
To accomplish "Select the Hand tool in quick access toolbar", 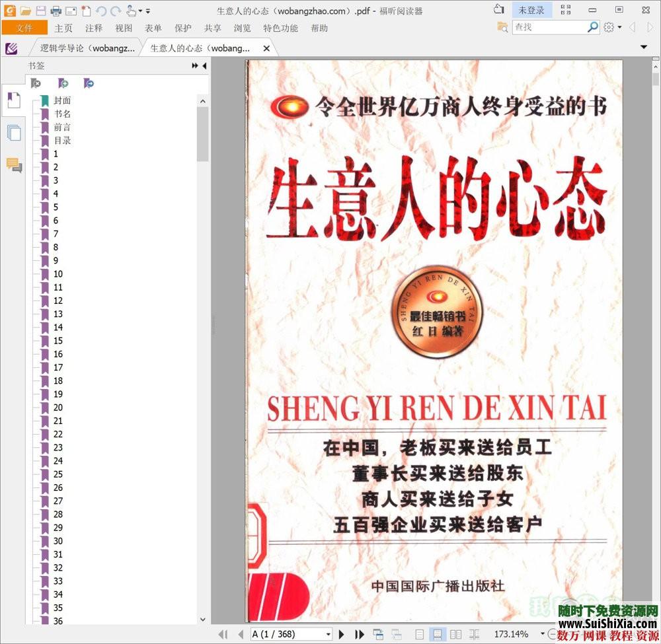I will (x=130, y=11).
